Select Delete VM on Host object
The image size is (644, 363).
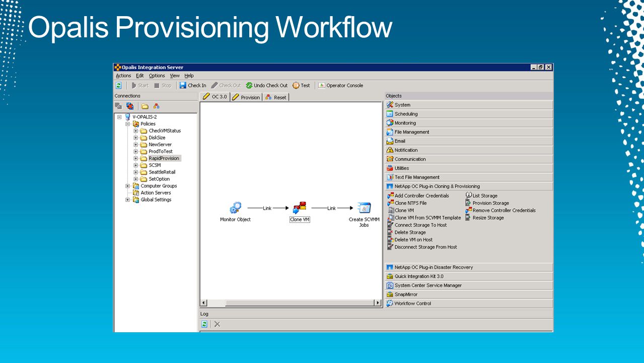click(x=410, y=239)
